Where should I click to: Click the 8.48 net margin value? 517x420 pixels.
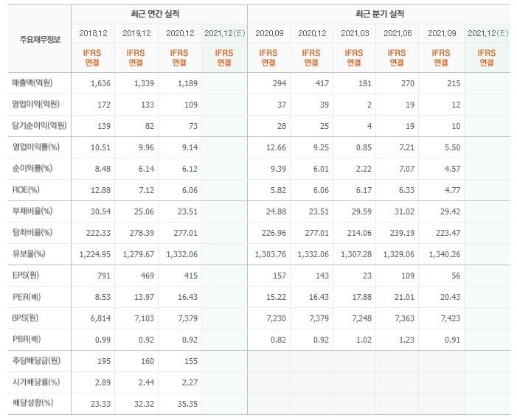(103, 169)
